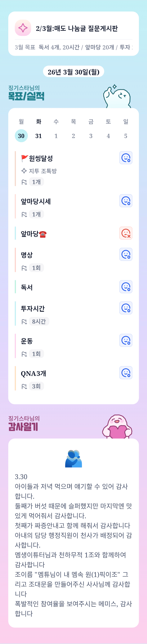Open the 2/3월:매도 나눔글 질문게시판 title

77,28
